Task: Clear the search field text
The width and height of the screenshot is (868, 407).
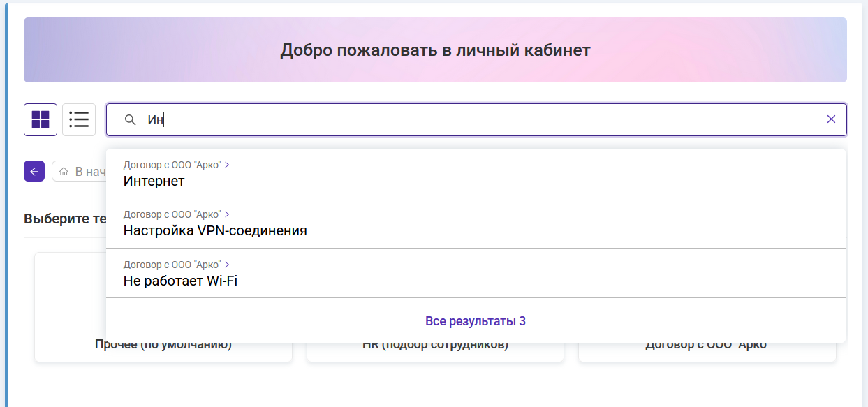Action: pyautogui.click(x=831, y=119)
